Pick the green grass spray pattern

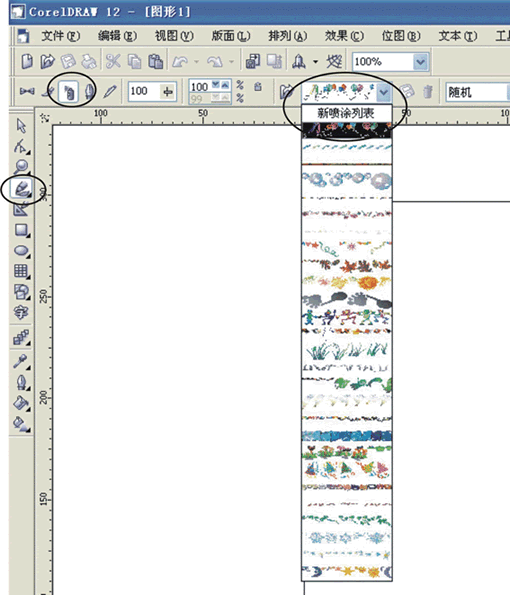pyautogui.click(x=347, y=350)
